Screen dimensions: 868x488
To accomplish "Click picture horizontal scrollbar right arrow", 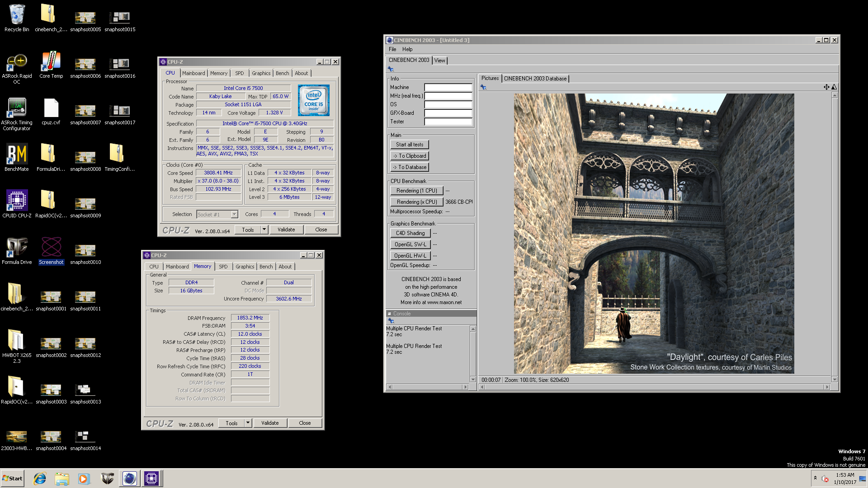I will [x=827, y=387].
